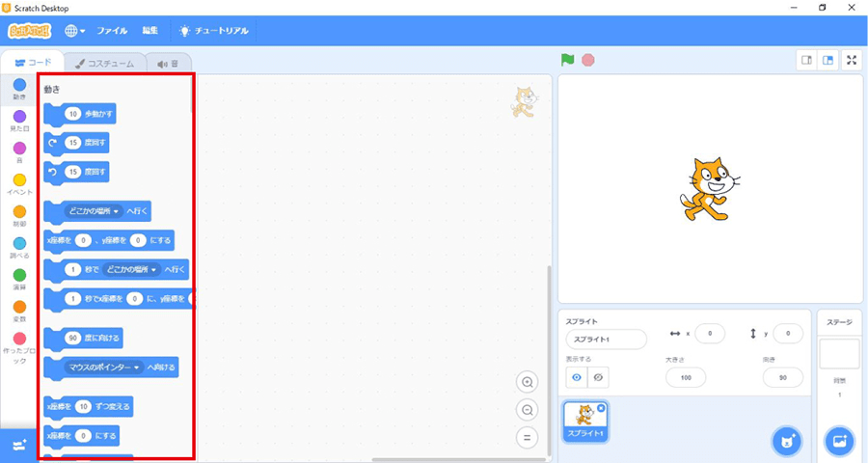
Task: Click the 向き direction field 90
Action: [783, 378]
